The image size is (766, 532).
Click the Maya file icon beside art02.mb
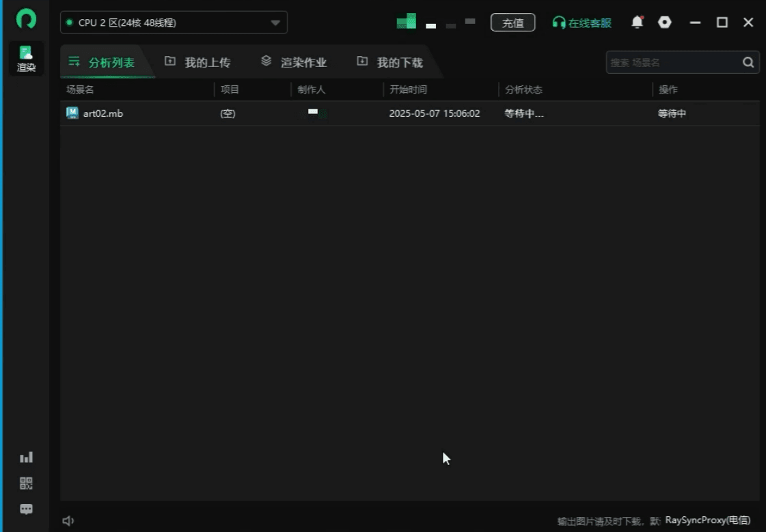[72, 113]
